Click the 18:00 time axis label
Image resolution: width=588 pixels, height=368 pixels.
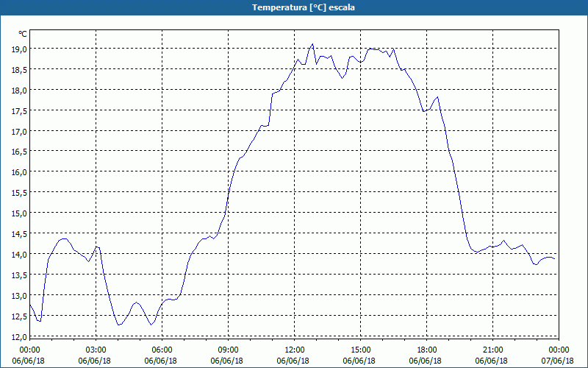[x=427, y=350]
